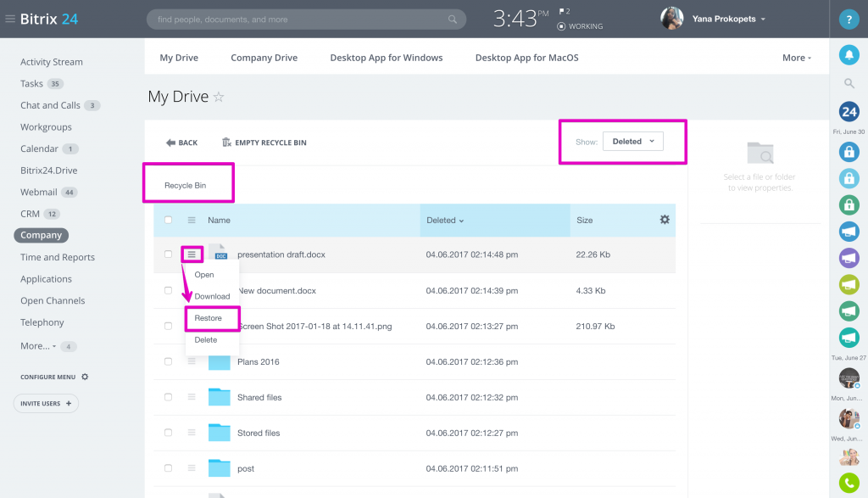Expand the More dropdown in top tabs
The image size is (868, 498).
[x=797, y=58]
